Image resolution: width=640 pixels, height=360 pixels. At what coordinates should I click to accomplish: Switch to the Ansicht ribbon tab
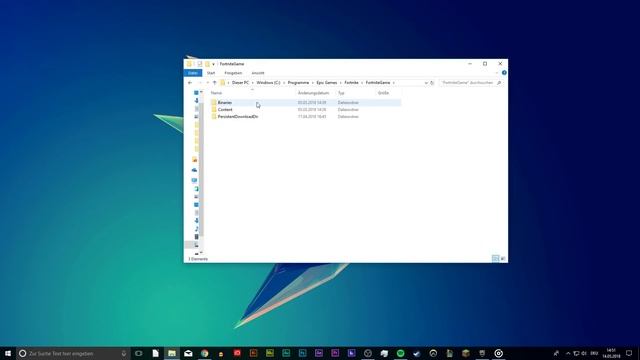pyautogui.click(x=258, y=73)
